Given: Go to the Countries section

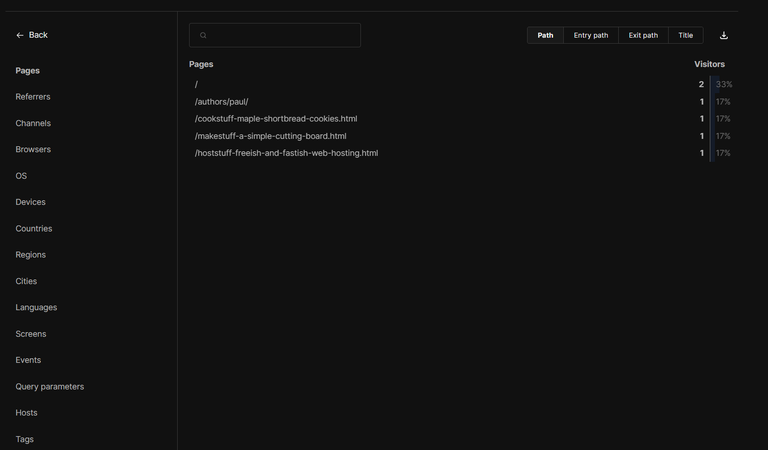Looking at the screenshot, I should tap(34, 229).
